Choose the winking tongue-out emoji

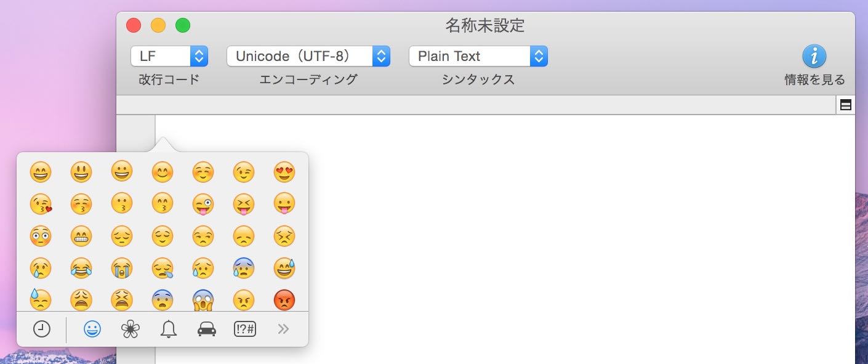[203, 203]
